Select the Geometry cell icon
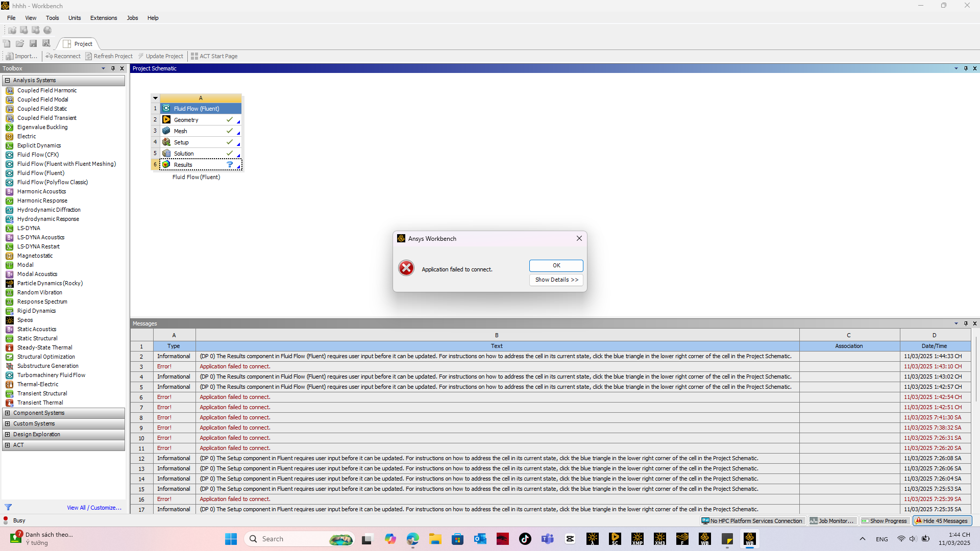 166,120
